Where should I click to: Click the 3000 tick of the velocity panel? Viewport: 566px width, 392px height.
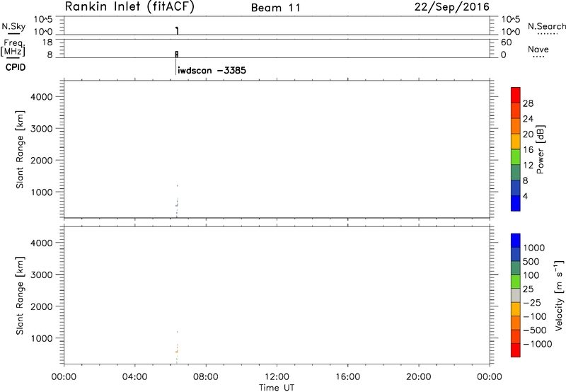pyautogui.click(x=42, y=275)
